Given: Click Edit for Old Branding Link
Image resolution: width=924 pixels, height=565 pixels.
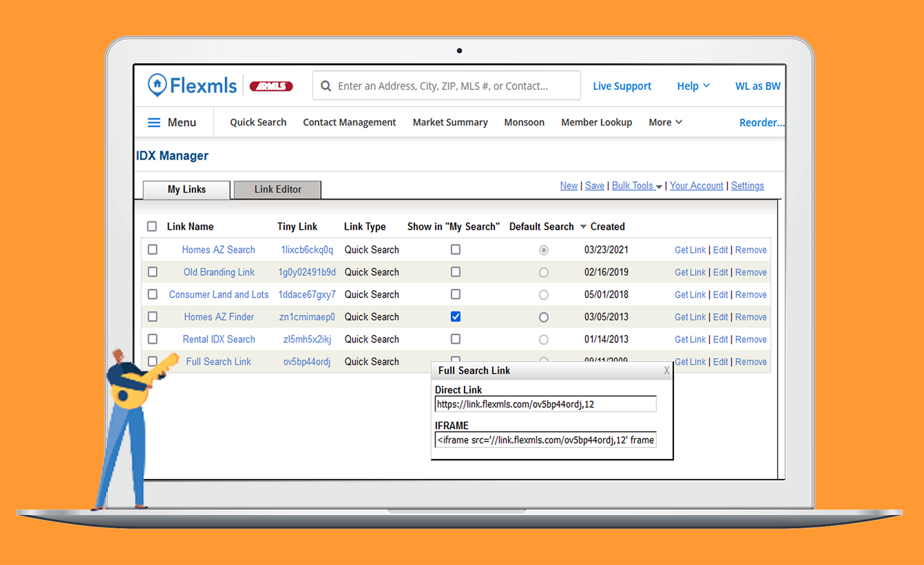Looking at the screenshot, I should pos(720,272).
